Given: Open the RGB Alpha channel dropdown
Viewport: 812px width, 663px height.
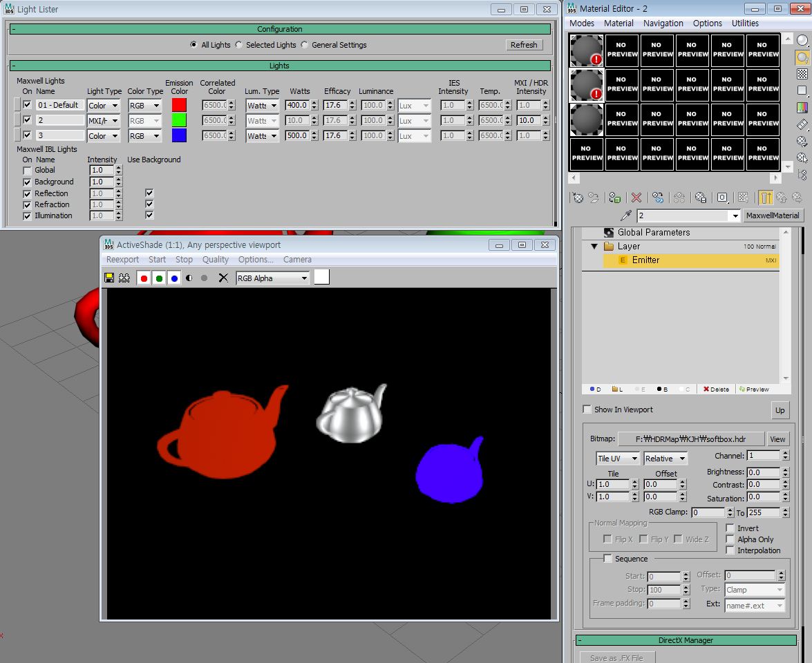Looking at the screenshot, I should [x=272, y=278].
